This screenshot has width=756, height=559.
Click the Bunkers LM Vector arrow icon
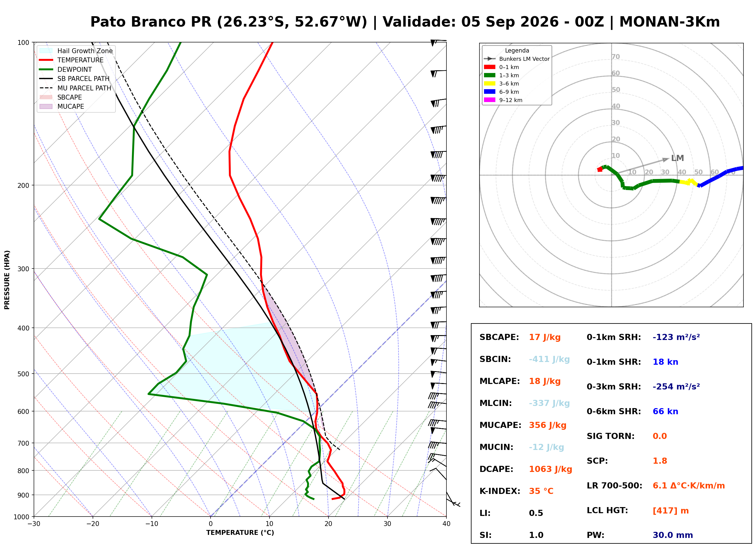pyautogui.click(x=490, y=59)
